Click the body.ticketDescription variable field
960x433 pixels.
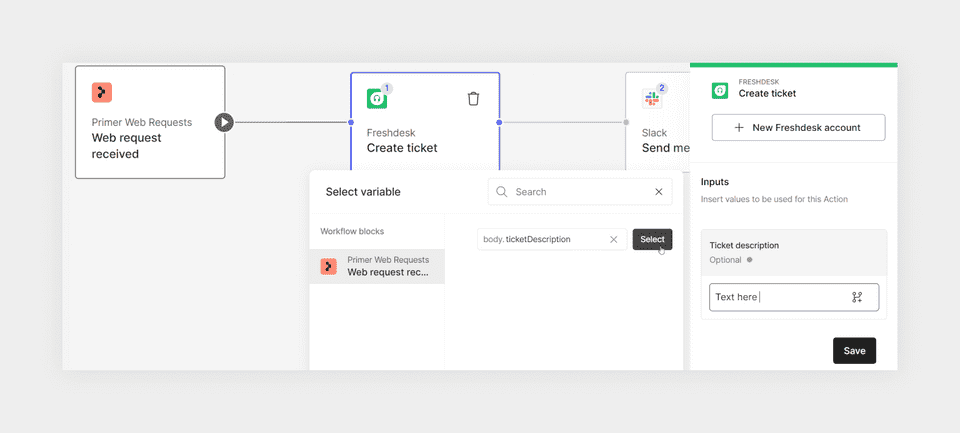[x=552, y=239]
